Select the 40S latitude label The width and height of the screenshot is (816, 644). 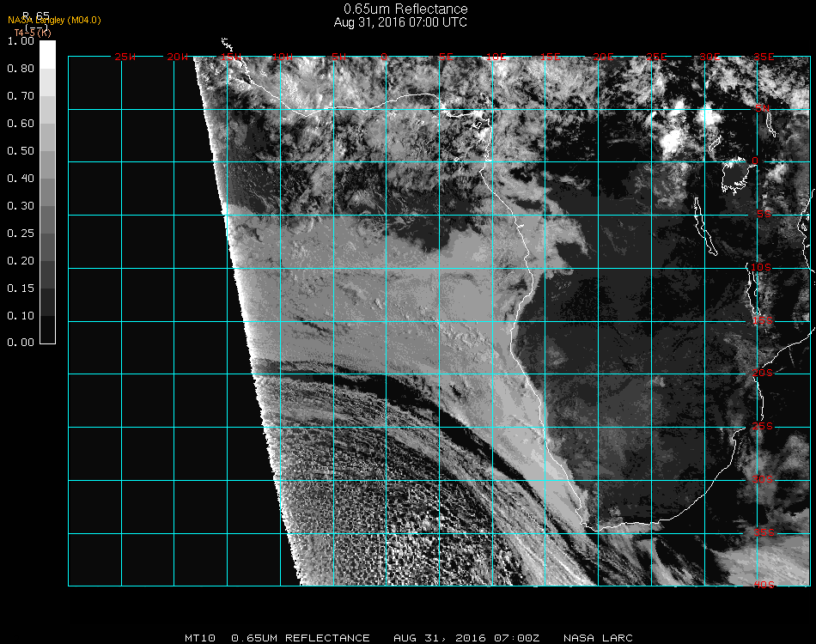click(x=764, y=585)
